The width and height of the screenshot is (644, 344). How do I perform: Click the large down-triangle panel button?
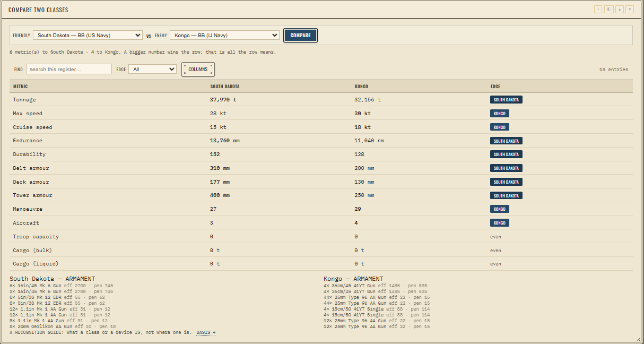[630, 9]
